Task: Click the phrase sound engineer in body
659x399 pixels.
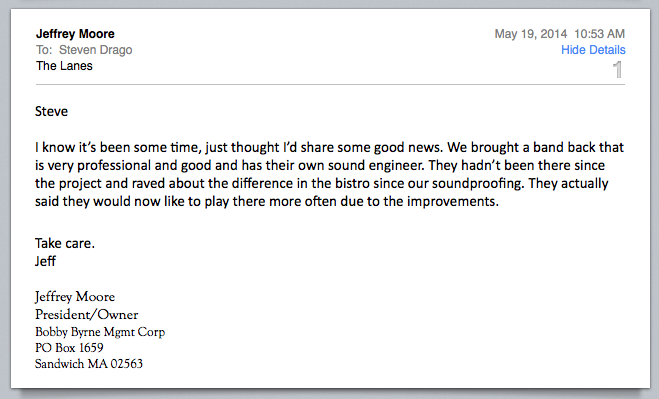Action: click(382, 165)
